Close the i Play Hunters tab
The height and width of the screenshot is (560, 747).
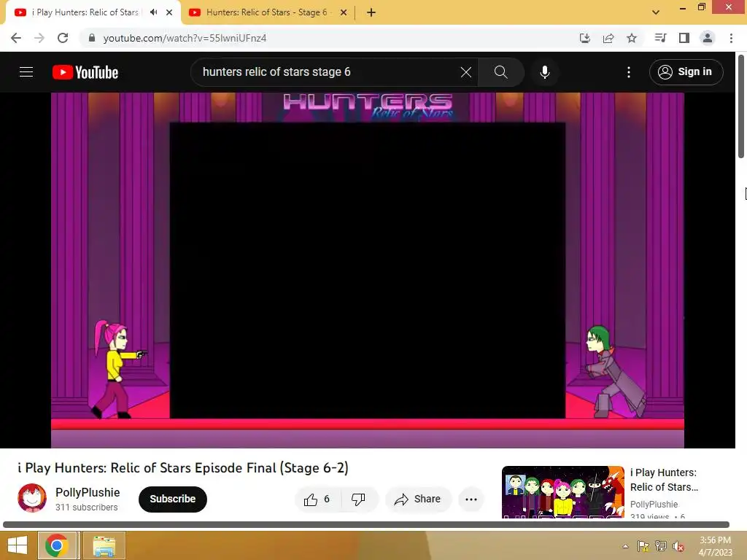click(169, 12)
